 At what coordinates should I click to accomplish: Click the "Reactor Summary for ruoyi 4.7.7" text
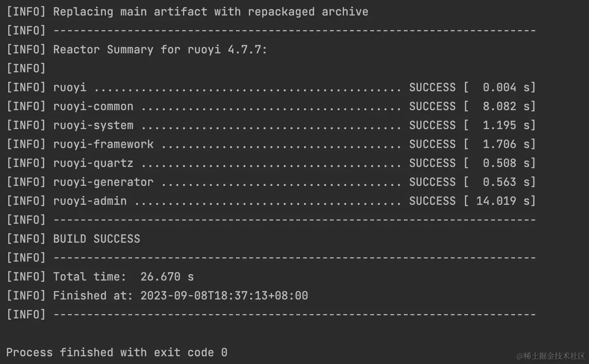(x=160, y=49)
